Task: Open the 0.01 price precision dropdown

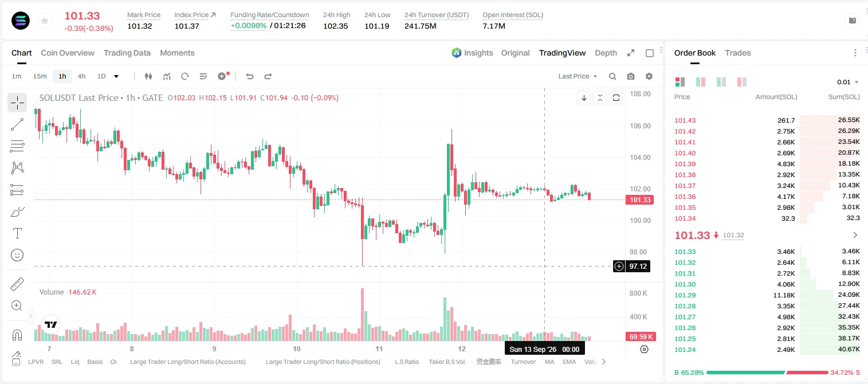Action: coord(848,82)
